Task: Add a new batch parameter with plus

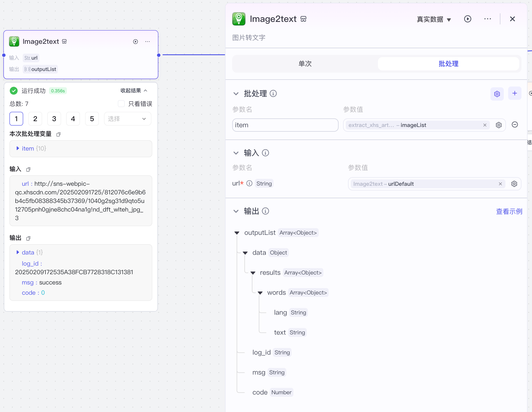Action: click(515, 93)
